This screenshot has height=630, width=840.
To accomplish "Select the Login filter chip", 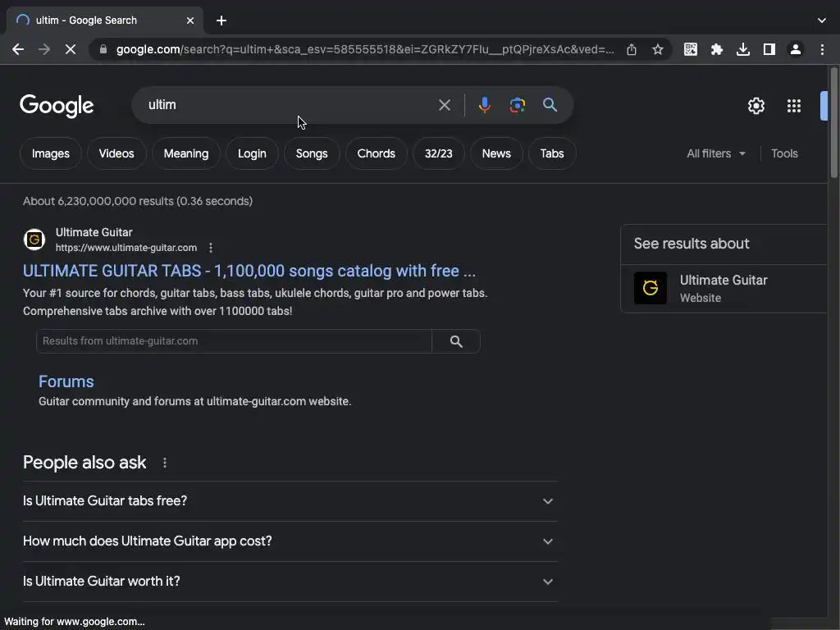I will coord(252,153).
